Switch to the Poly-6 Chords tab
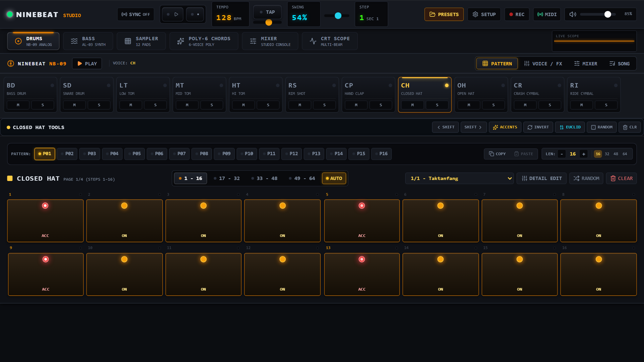Image resolution: width=644 pixels, height=362 pixels. pyautogui.click(x=204, y=41)
